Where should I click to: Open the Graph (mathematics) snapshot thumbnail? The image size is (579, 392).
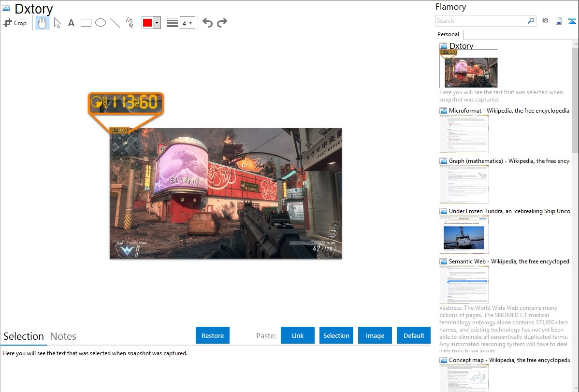pyautogui.click(x=464, y=184)
